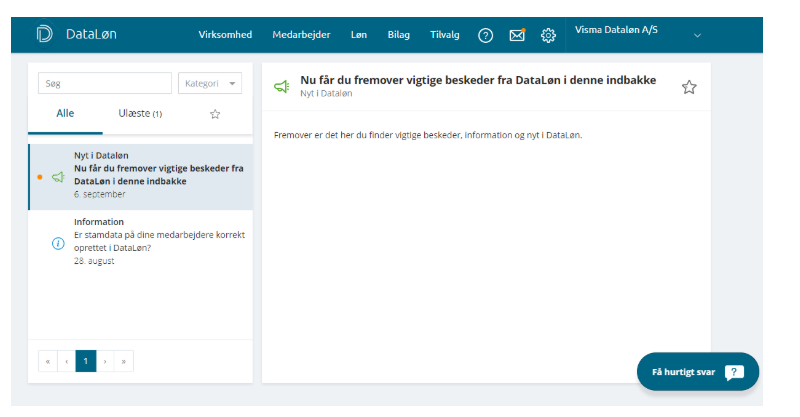Click the green megaphone icon in the list
The width and height of the screenshot is (800, 417).
coord(58,177)
